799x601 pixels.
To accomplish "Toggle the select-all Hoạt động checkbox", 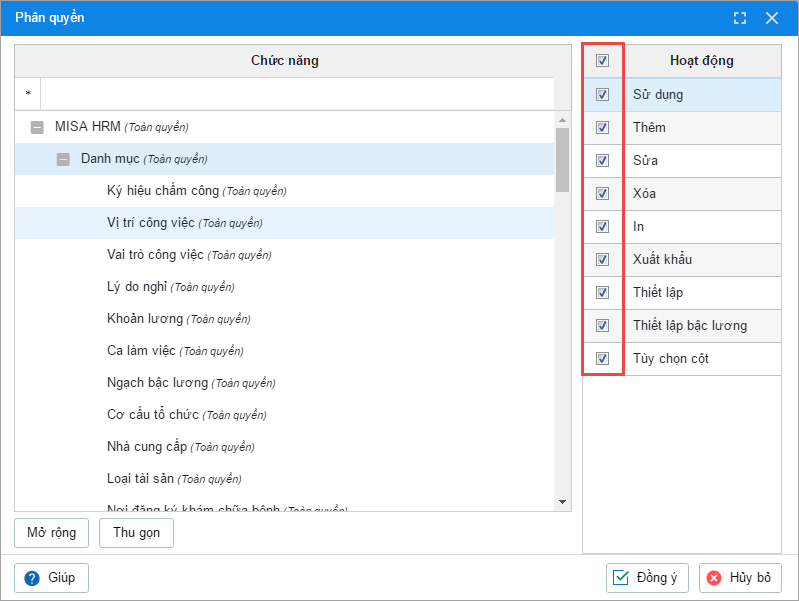I will [602, 61].
